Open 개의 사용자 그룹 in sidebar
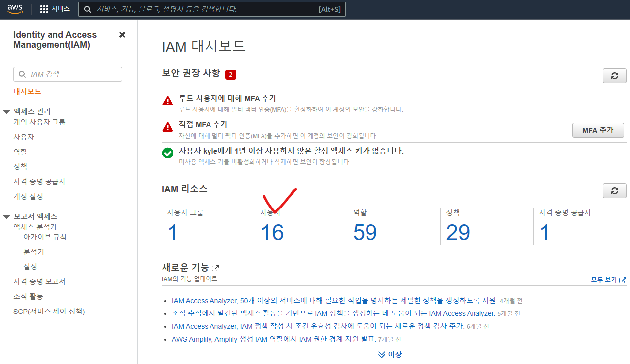 pos(40,122)
